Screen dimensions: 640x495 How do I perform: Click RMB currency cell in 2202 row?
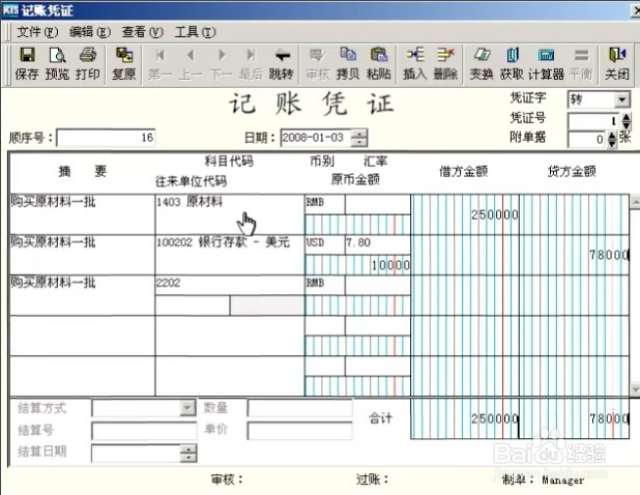tap(325, 285)
